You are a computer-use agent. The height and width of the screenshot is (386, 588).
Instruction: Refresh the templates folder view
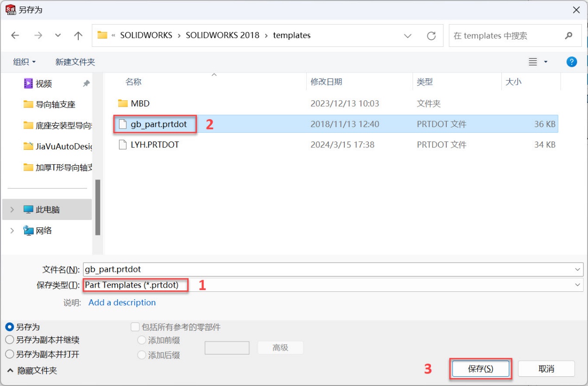pos(431,36)
